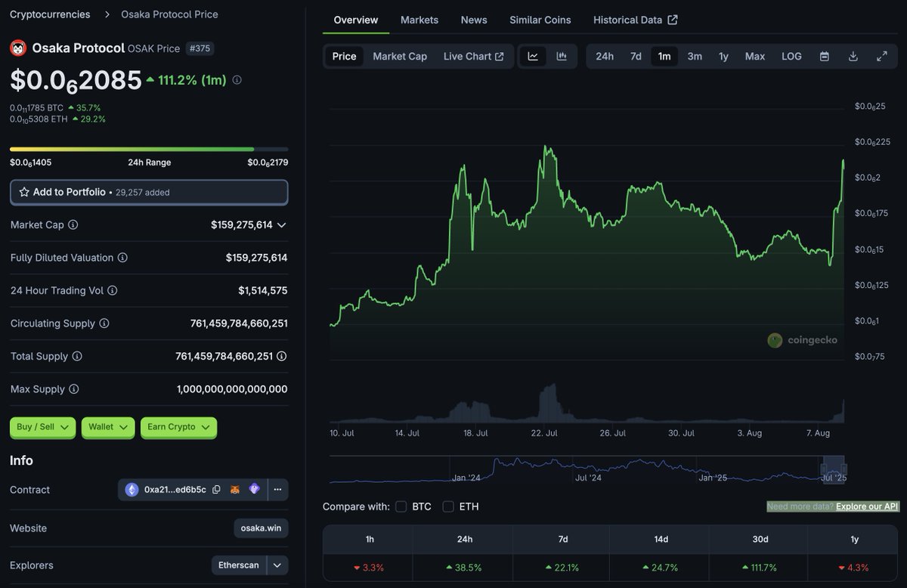Click the 1y 4.3% performance cell
Screen dimensions: 907x588
854,568
